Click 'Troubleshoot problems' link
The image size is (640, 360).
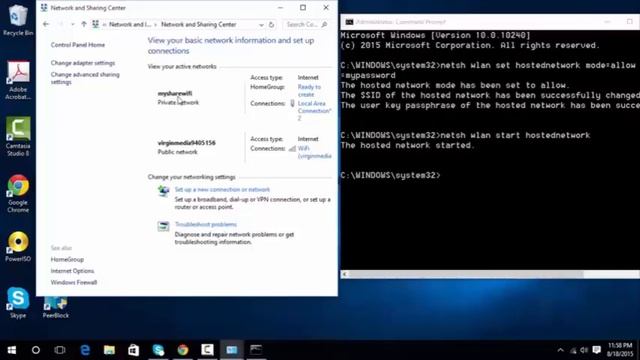[206, 224]
